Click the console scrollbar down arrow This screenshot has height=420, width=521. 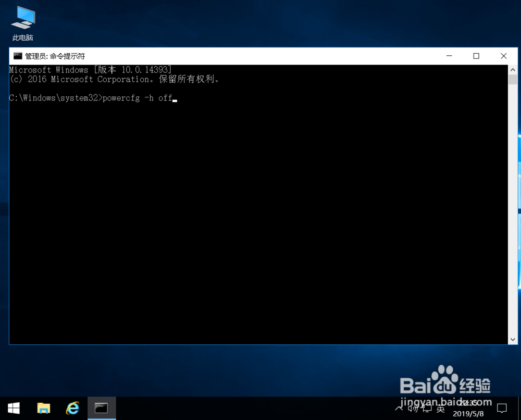(513, 340)
